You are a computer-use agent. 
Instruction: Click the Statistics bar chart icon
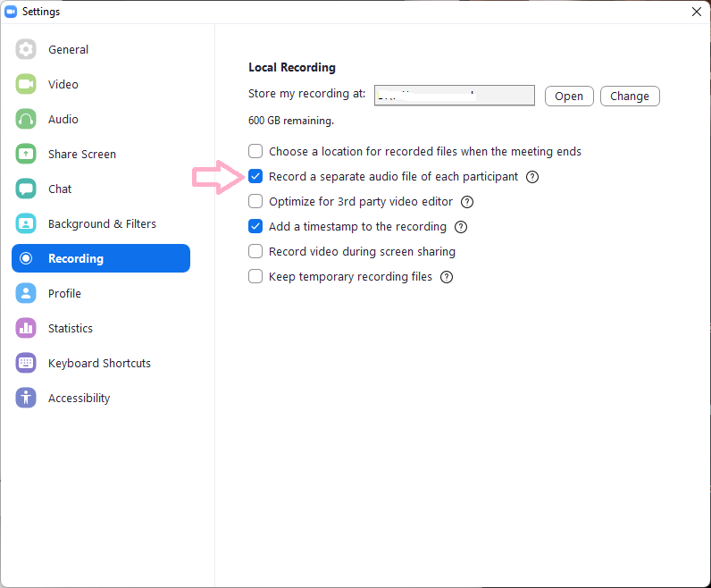pos(26,329)
